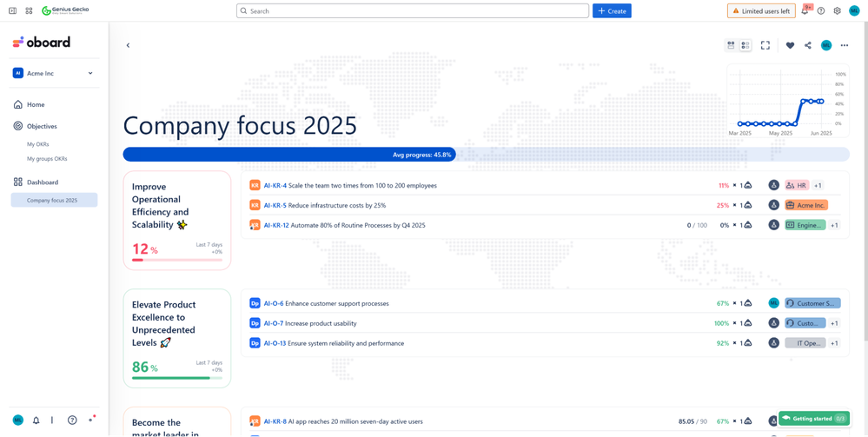Open bottom sidebar help question icon

point(72,420)
